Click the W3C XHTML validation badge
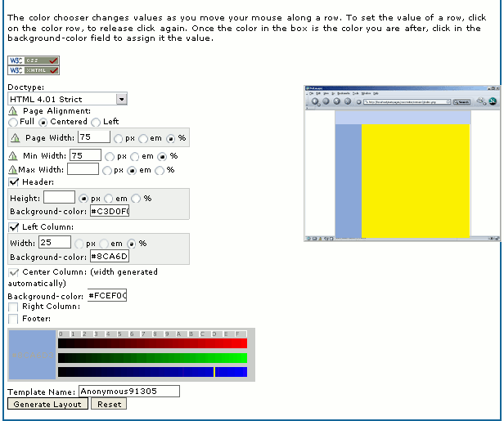 click(x=33, y=71)
